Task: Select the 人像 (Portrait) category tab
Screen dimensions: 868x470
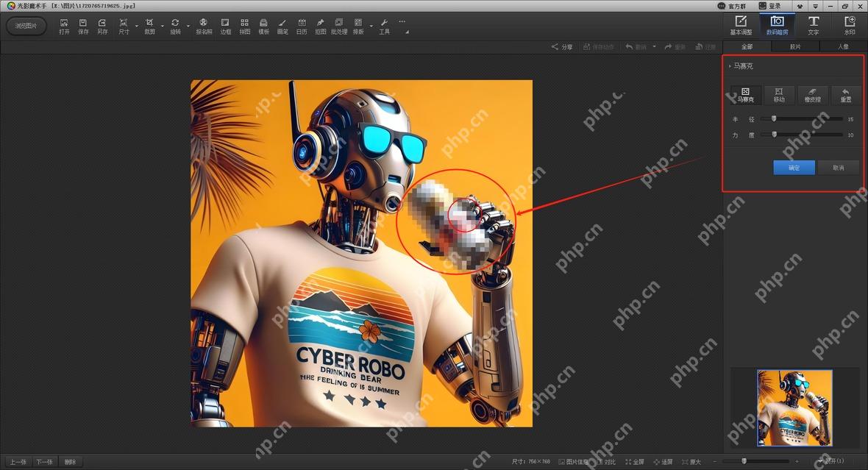Action: coord(843,46)
